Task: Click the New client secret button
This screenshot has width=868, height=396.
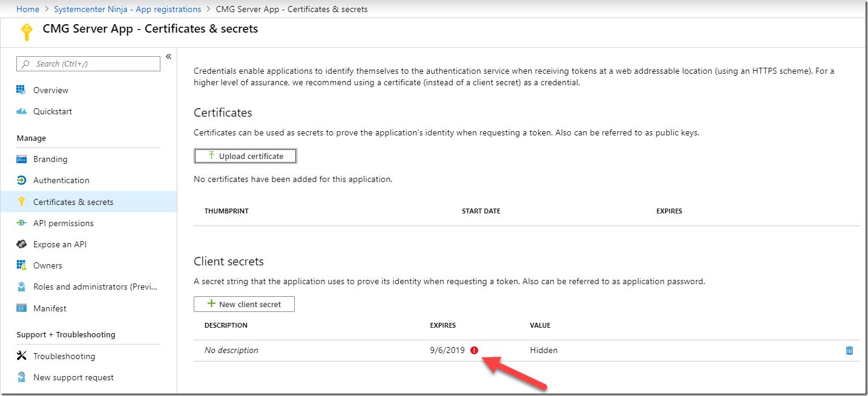Action: point(244,304)
